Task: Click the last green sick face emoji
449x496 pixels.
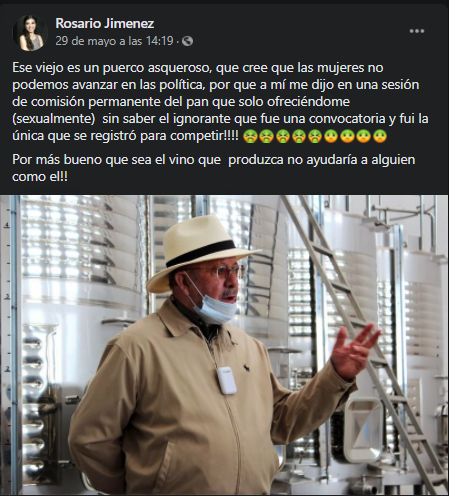Action: [x=380, y=136]
